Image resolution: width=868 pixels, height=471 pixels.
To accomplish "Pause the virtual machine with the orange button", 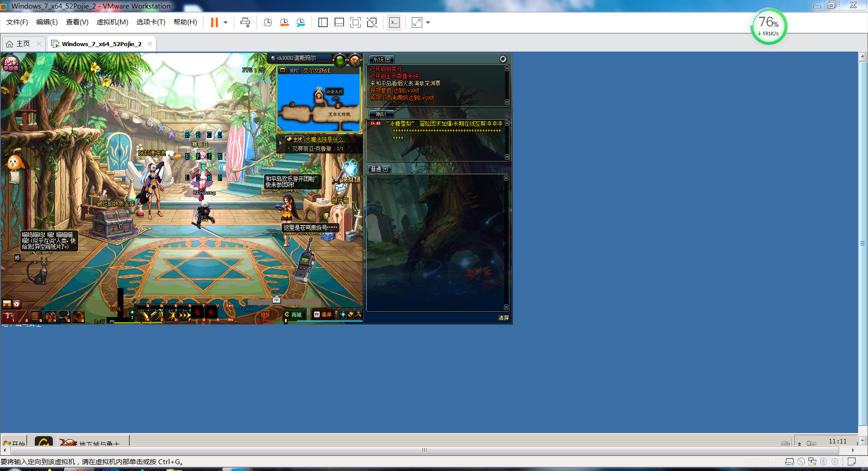I will [x=214, y=23].
